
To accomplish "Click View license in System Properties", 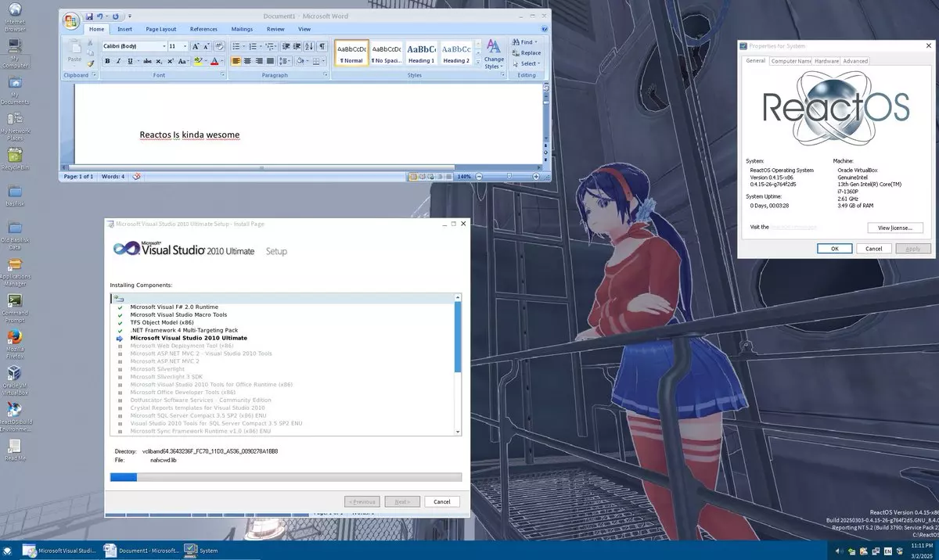I will pos(895,228).
